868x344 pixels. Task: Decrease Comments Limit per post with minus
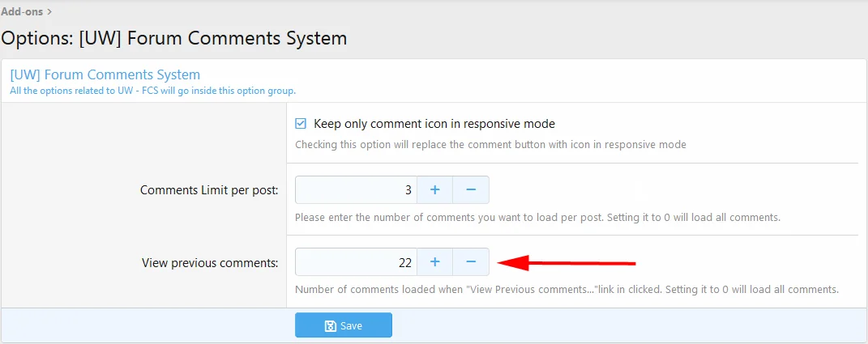[x=471, y=189]
